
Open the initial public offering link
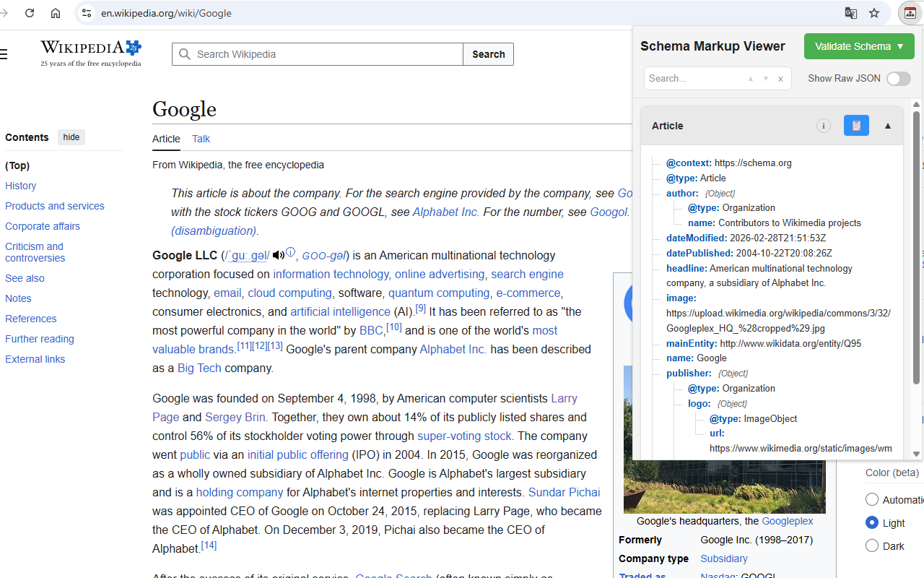pyautogui.click(x=298, y=454)
